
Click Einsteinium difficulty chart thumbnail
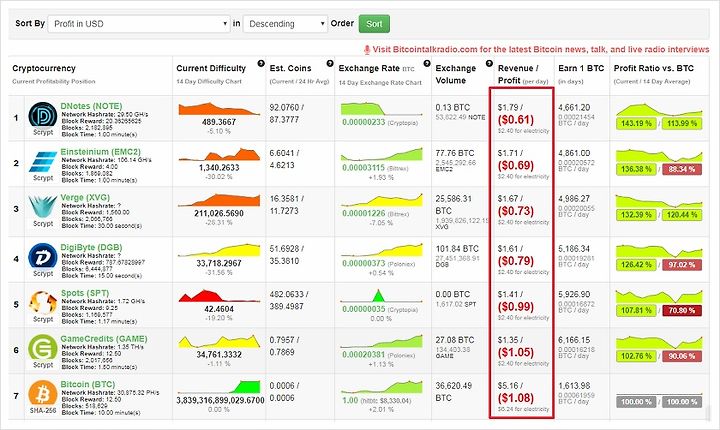tap(219, 154)
